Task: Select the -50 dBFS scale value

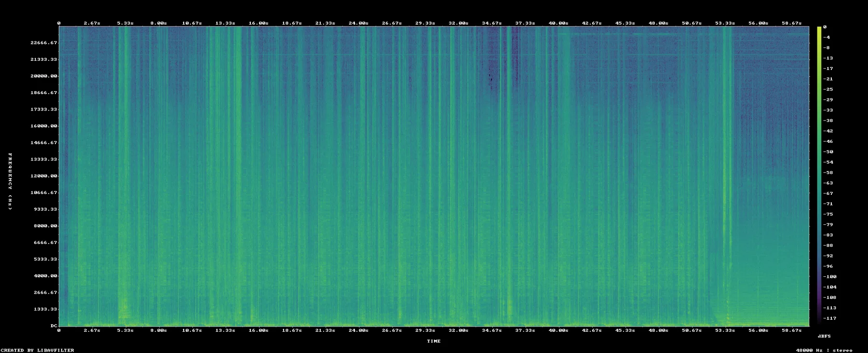Action: tap(827, 152)
